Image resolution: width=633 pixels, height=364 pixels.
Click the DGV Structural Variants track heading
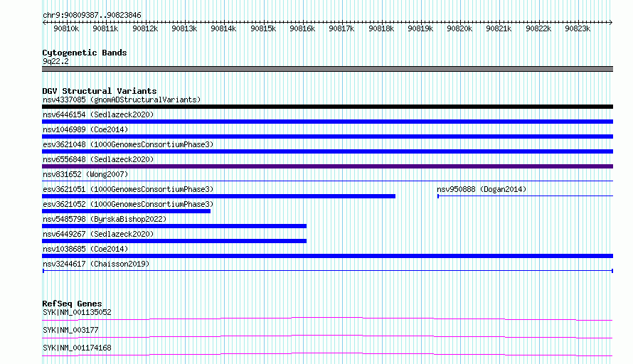coord(100,91)
